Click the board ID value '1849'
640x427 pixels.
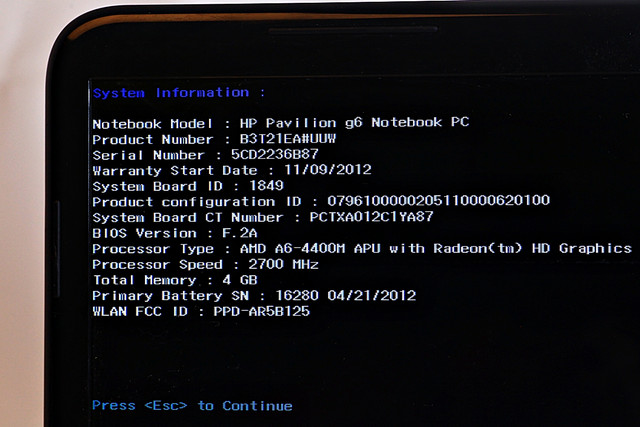tap(266, 185)
